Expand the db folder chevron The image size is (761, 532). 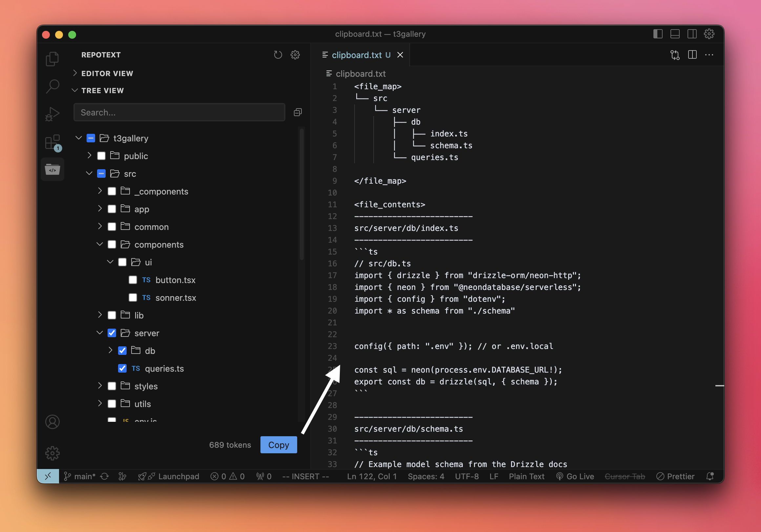point(110,350)
